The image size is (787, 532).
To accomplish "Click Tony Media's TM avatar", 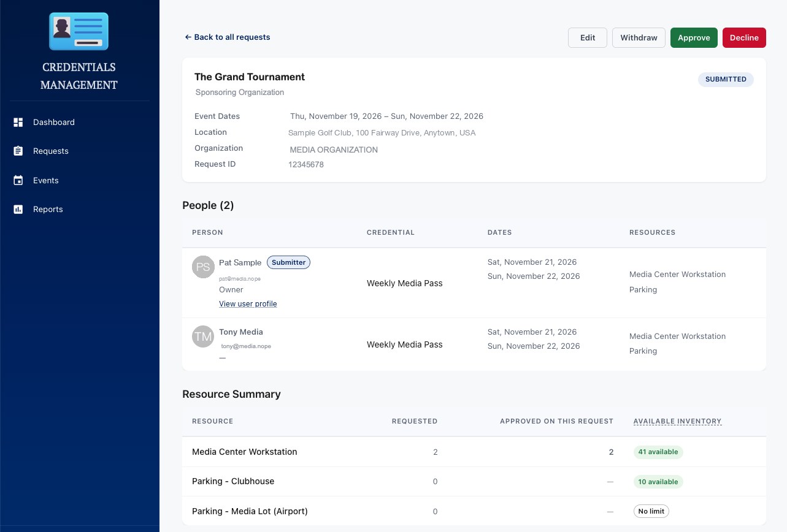I will coord(203,336).
